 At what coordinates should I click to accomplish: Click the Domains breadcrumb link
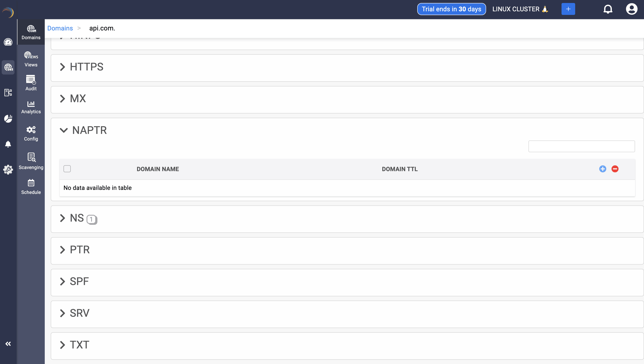click(60, 28)
